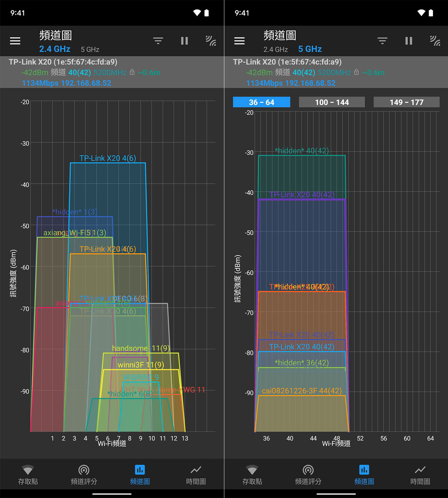Select *hidden* 1(3) network label
This screenshot has height=498, width=448.
pos(75,212)
